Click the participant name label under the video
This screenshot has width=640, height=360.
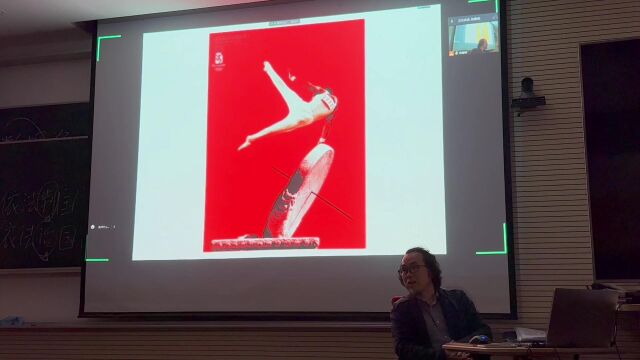pos(462,53)
